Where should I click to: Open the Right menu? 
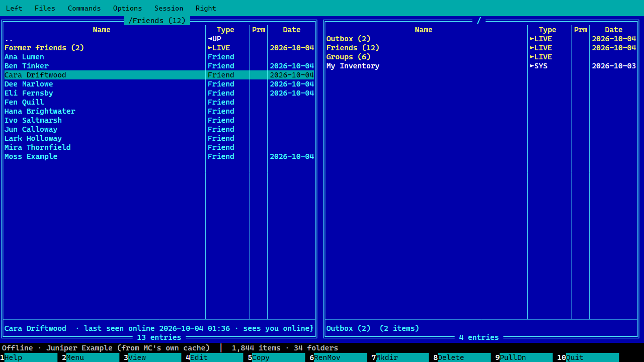point(206,8)
